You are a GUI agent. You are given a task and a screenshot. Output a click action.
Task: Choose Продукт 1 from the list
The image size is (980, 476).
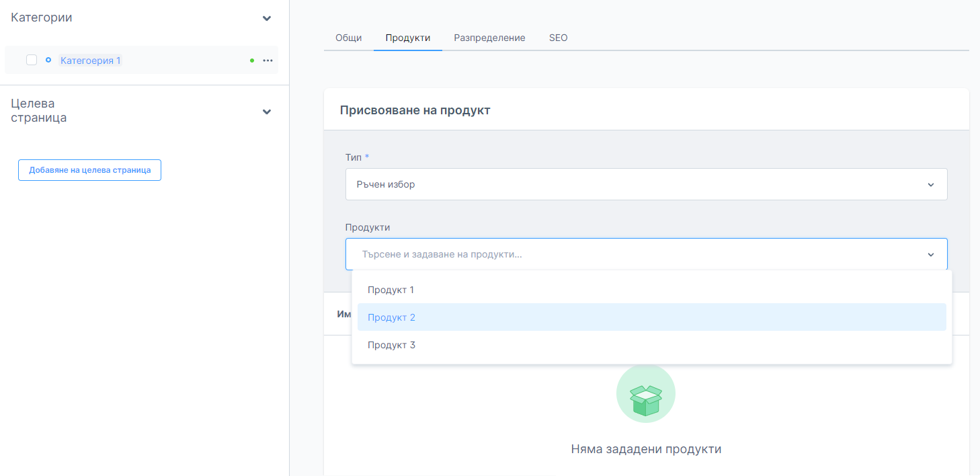391,290
